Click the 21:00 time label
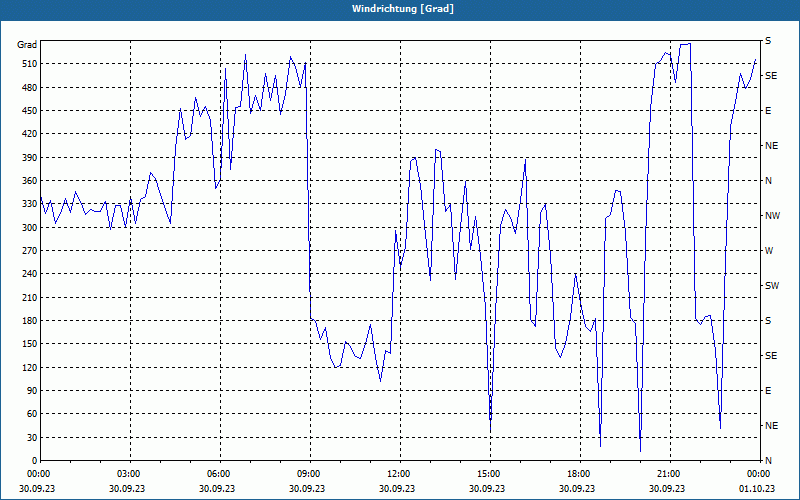 click(x=667, y=474)
